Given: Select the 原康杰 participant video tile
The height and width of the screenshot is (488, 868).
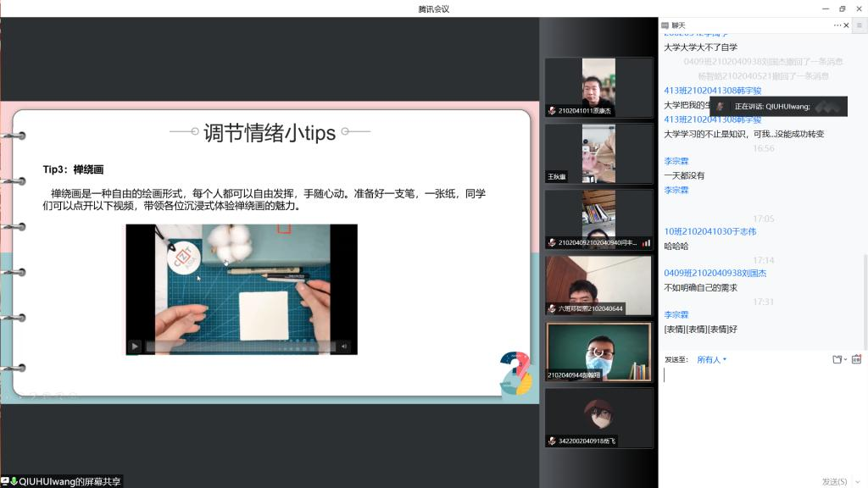Looking at the screenshot, I should (x=598, y=86).
